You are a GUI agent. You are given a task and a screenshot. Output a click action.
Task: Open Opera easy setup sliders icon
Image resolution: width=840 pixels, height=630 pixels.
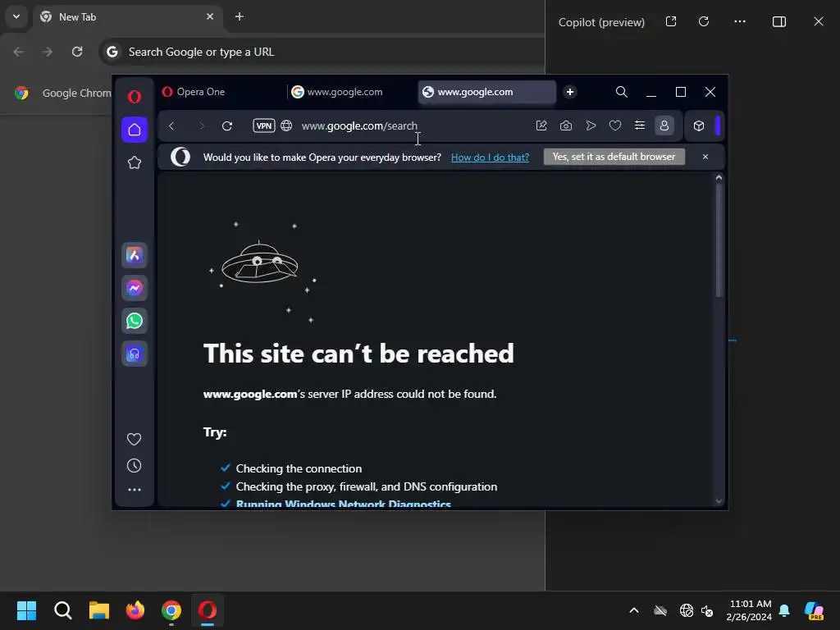pos(640,126)
